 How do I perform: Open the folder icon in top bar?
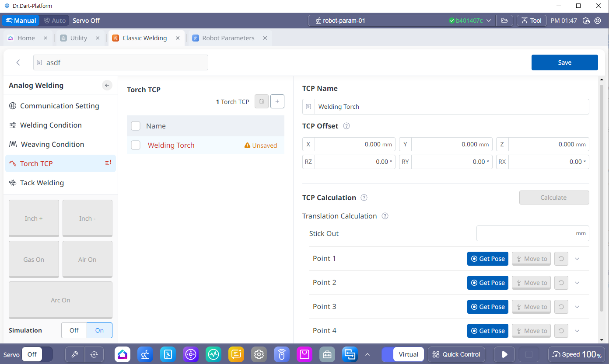pyautogui.click(x=504, y=21)
